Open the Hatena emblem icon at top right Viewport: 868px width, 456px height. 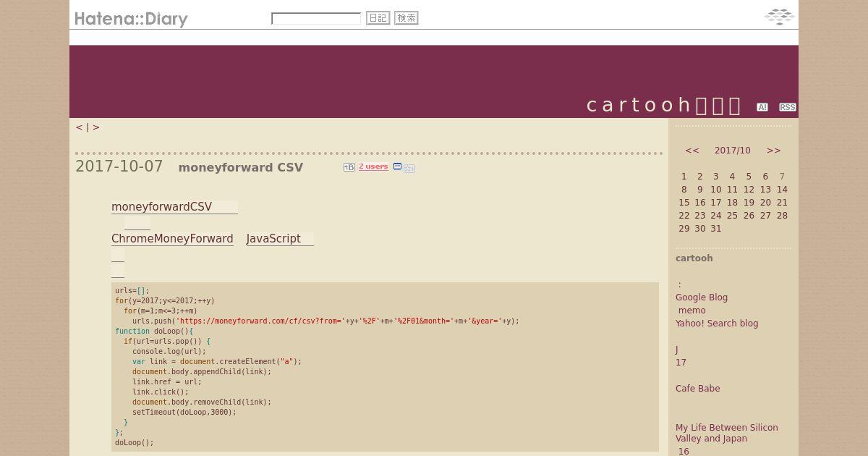point(780,17)
